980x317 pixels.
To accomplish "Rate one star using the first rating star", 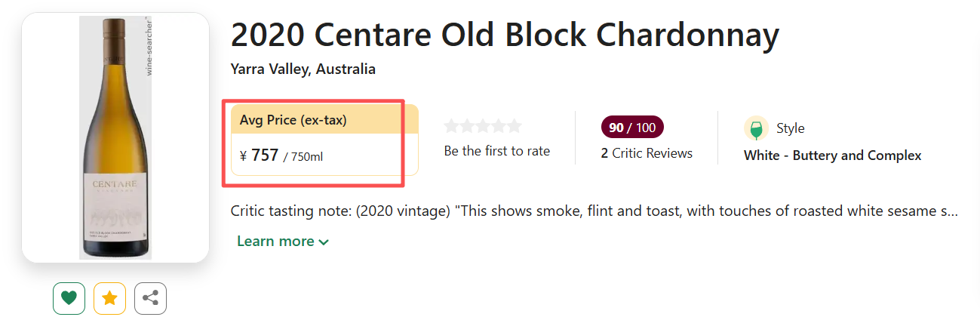I will coord(451,126).
